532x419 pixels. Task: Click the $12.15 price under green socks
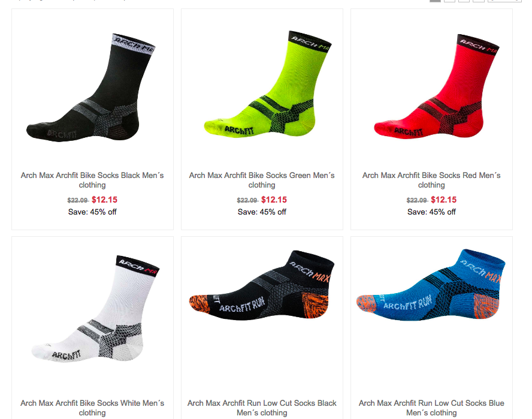point(274,200)
